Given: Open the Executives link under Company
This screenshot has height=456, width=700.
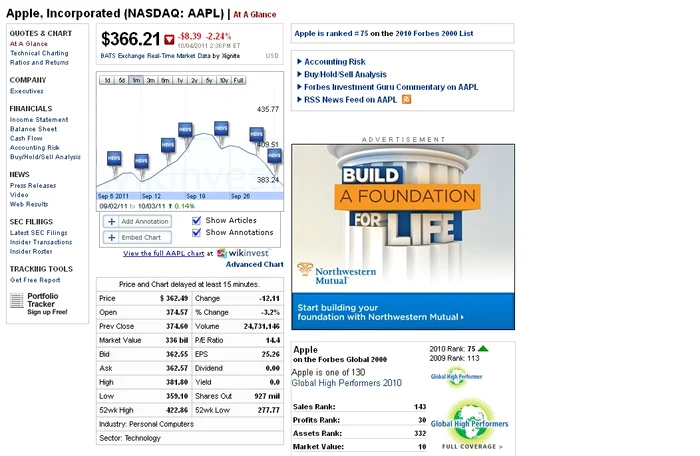Looking at the screenshot, I should click(x=27, y=91).
